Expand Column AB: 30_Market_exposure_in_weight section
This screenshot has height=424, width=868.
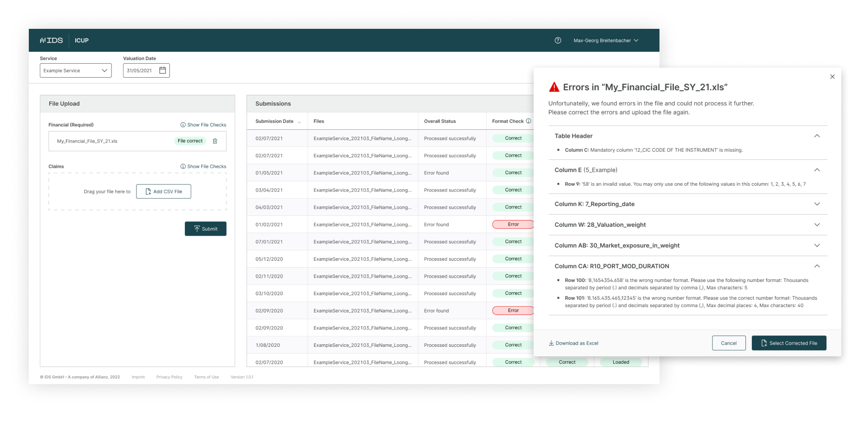tap(817, 245)
